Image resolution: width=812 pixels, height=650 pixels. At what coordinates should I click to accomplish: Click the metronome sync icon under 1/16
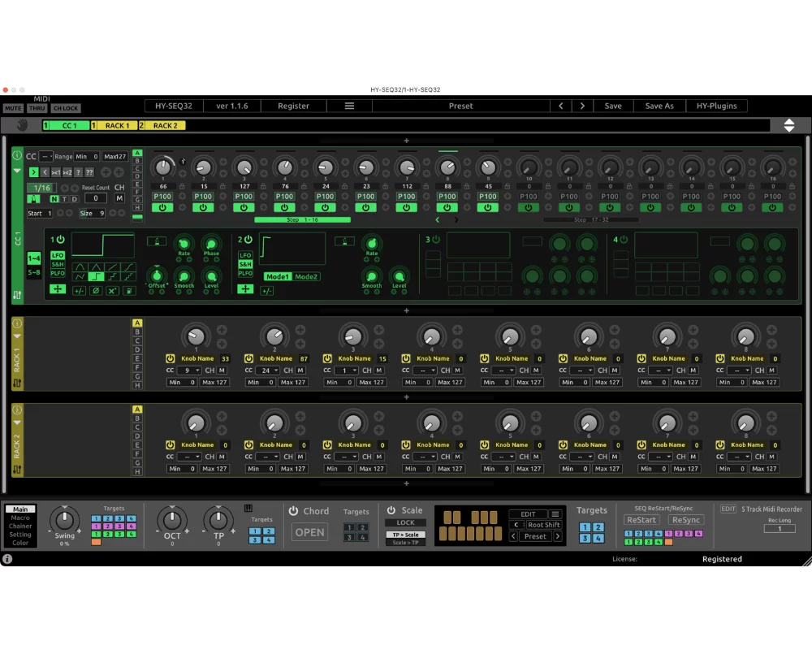(x=33, y=198)
